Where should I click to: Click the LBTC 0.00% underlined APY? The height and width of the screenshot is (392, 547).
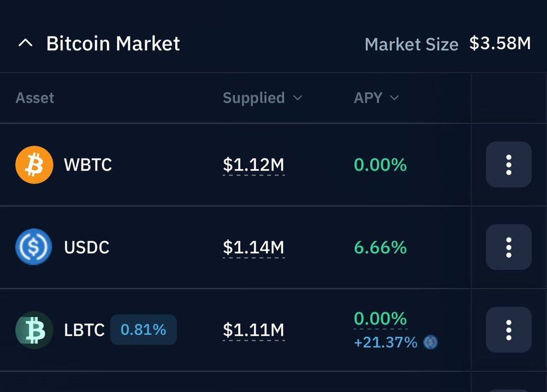click(x=380, y=319)
